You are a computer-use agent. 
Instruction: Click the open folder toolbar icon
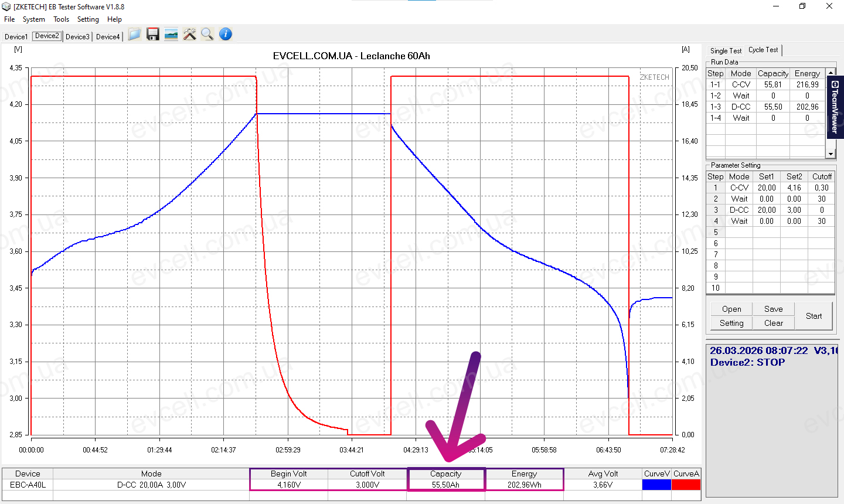point(134,35)
